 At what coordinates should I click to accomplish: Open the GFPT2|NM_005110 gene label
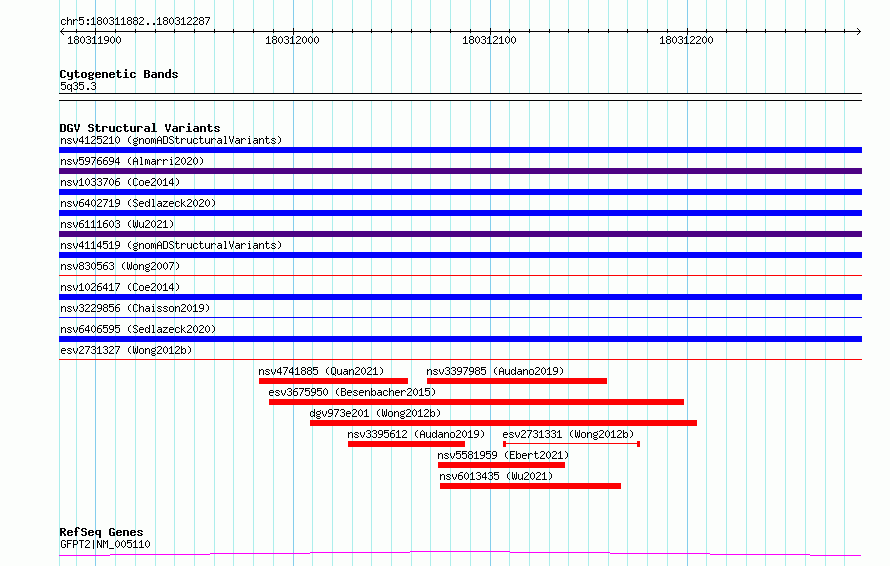click(x=105, y=544)
